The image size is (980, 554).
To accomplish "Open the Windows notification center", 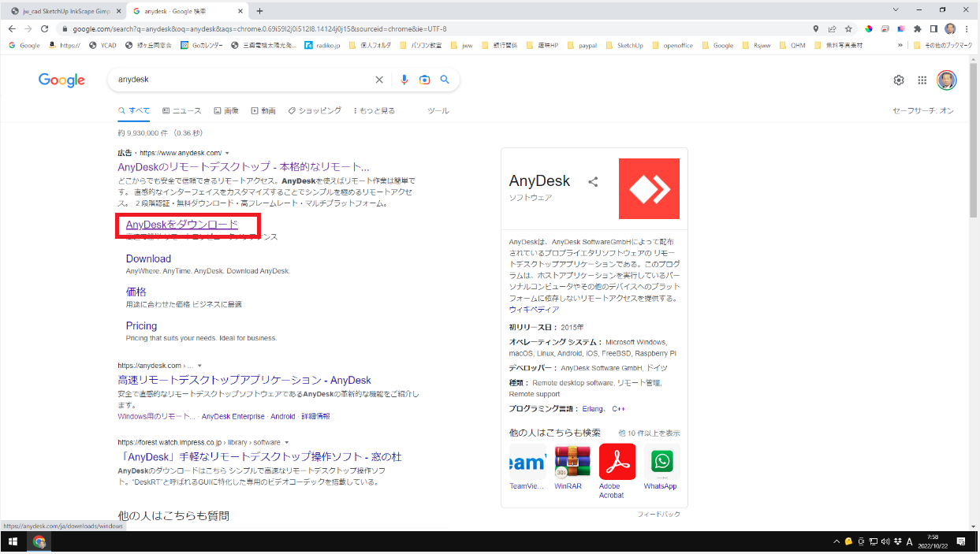I will click(x=961, y=542).
